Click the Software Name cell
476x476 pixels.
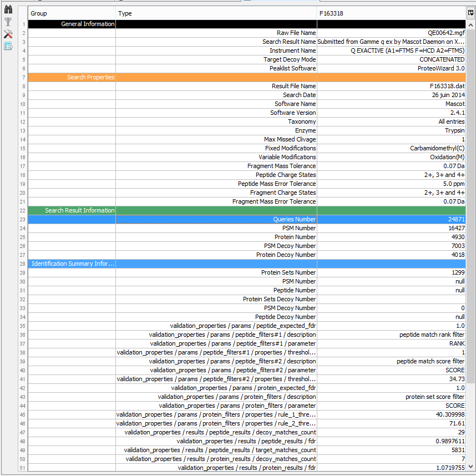coord(216,104)
